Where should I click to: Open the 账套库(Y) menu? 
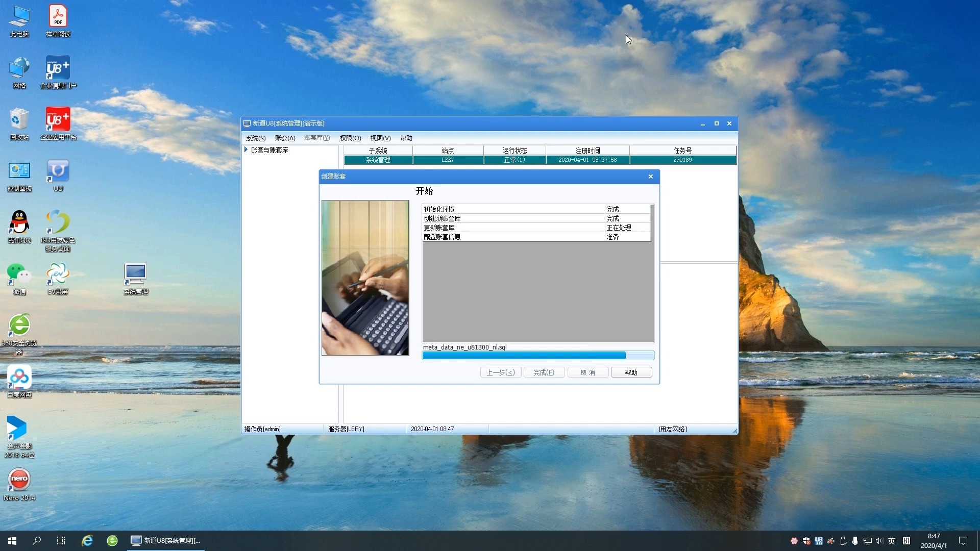[x=317, y=138]
